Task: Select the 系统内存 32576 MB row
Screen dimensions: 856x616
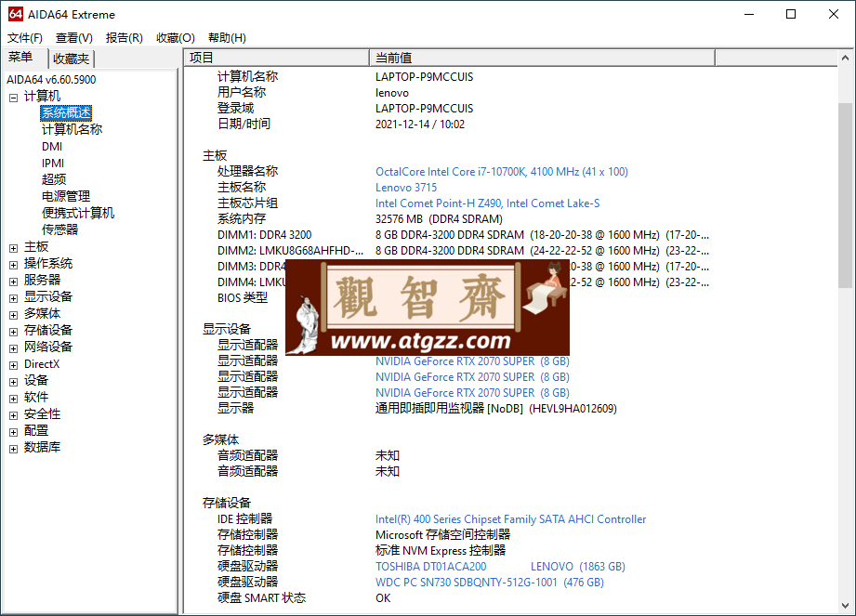Action: pyautogui.click(x=360, y=219)
